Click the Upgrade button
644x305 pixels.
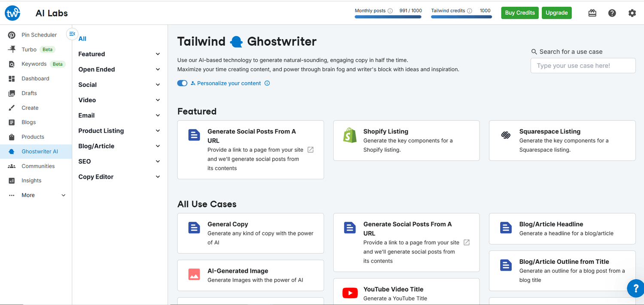tap(557, 13)
